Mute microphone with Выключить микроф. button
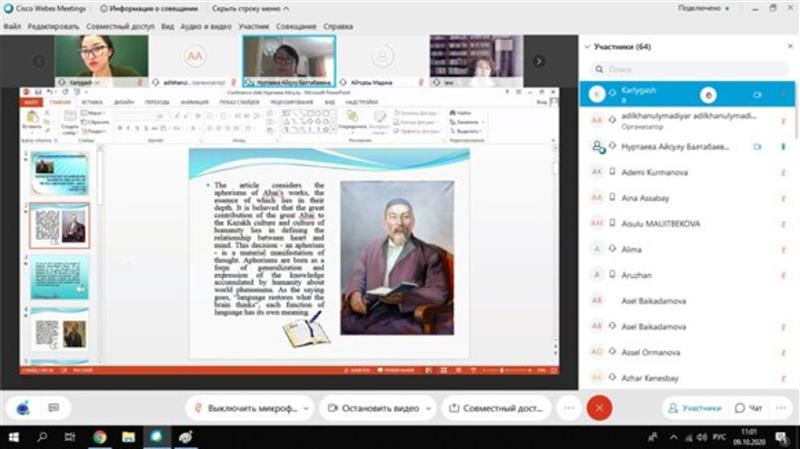The image size is (800, 449). click(x=249, y=408)
